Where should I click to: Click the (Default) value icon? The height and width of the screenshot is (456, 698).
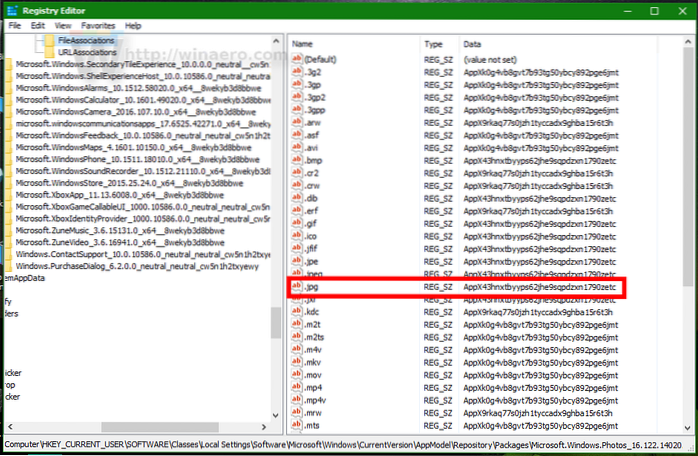coord(297,59)
